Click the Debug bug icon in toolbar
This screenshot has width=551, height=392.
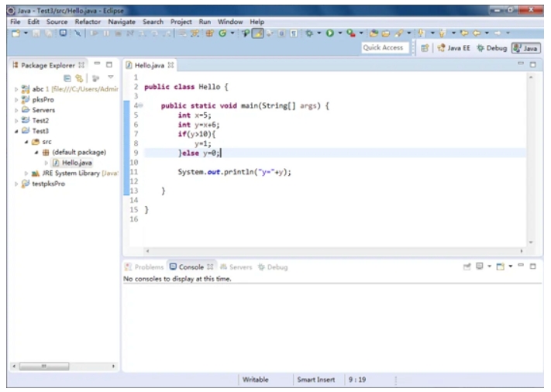(x=308, y=33)
